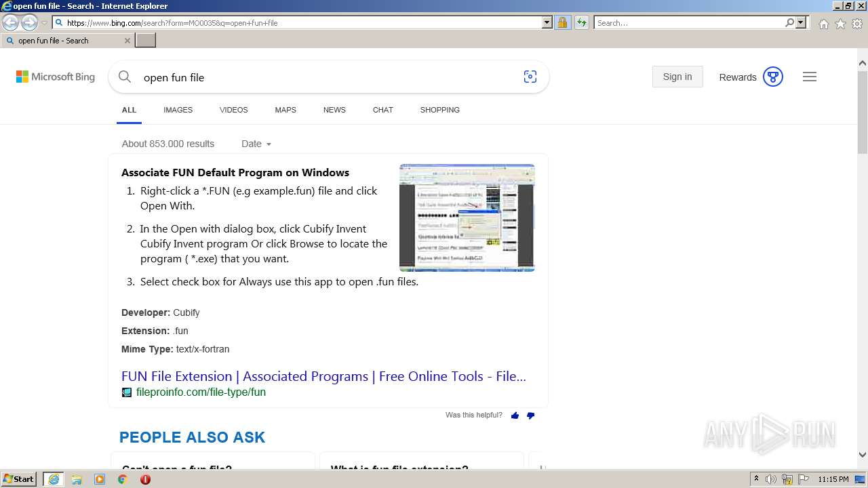Click the magnifier in the IE search box
868x488 pixels.
pos(789,23)
